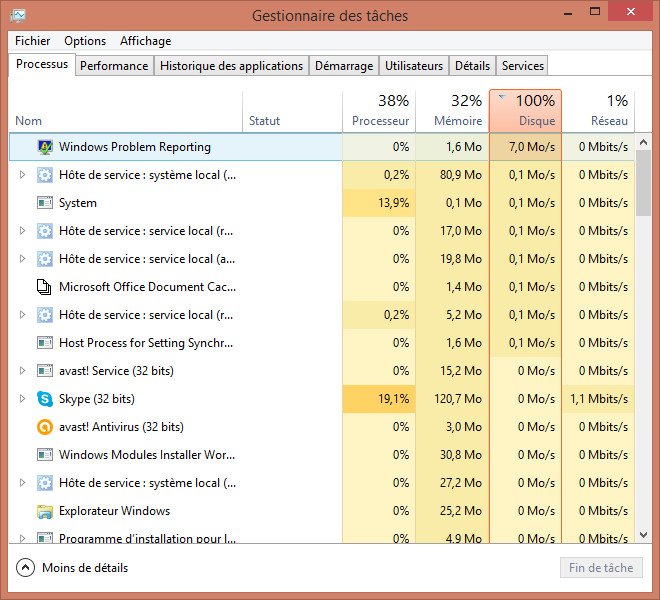Select the Windows Problem Reporting row name
Screen dimensions: 660x600
tap(135, 147)
